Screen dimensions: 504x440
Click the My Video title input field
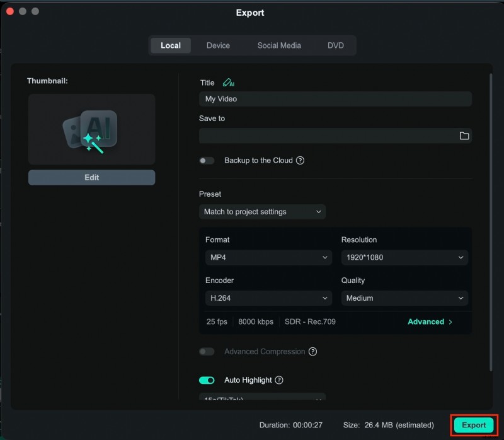335,98
